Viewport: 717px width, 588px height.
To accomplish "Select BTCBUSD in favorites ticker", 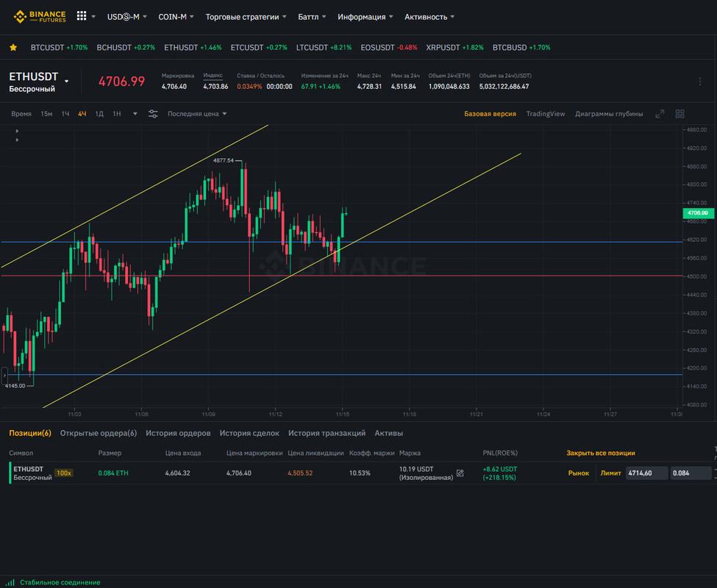I will pyautogui.click(x=521, y=48).
